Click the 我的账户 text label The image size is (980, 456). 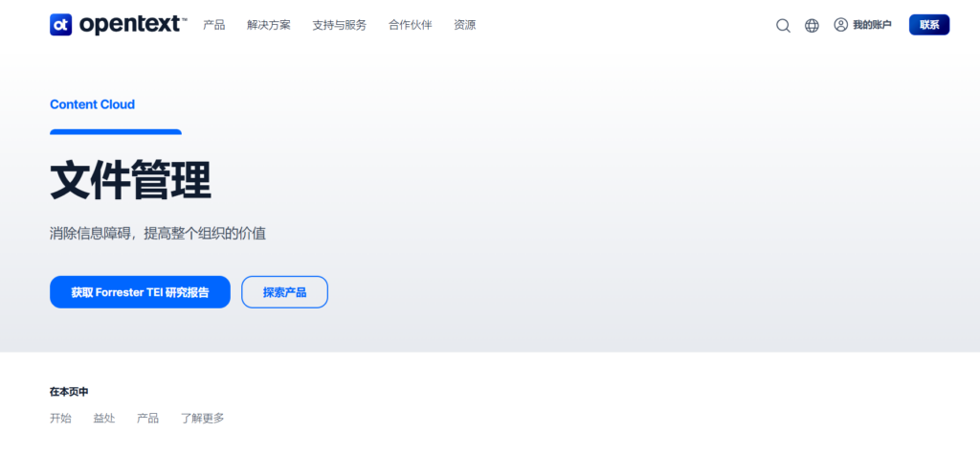(872, 25)
